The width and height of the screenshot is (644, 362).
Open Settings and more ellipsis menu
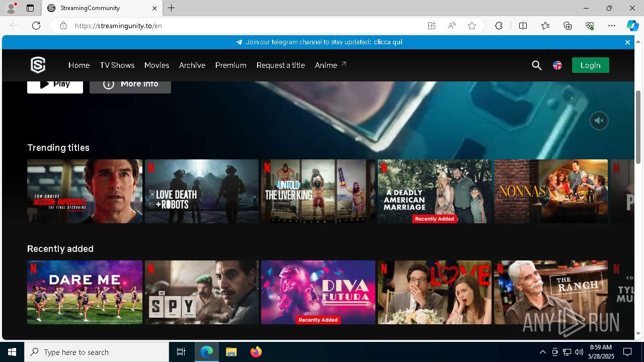[612, 26]
